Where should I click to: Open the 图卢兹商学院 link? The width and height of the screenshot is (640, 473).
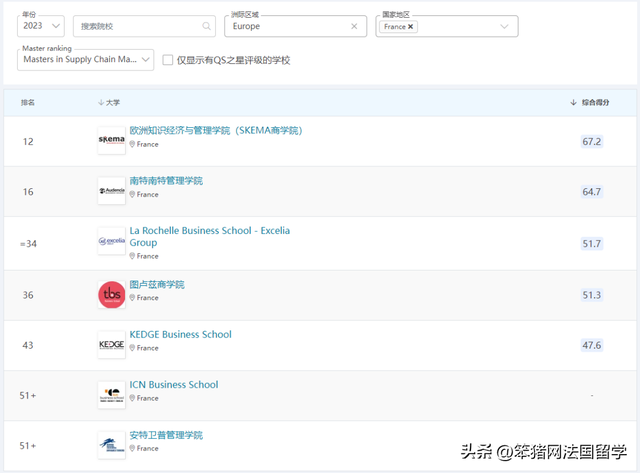tap(157, 284)
